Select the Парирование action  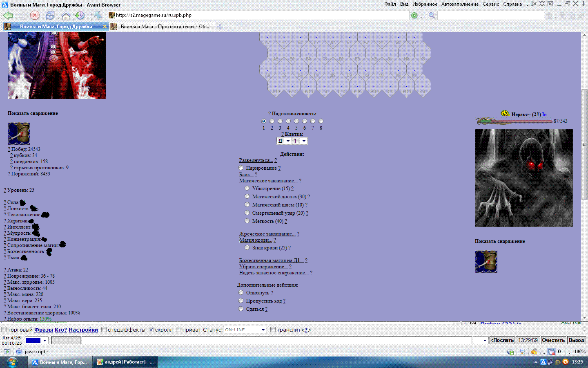(x=241, y=168)
